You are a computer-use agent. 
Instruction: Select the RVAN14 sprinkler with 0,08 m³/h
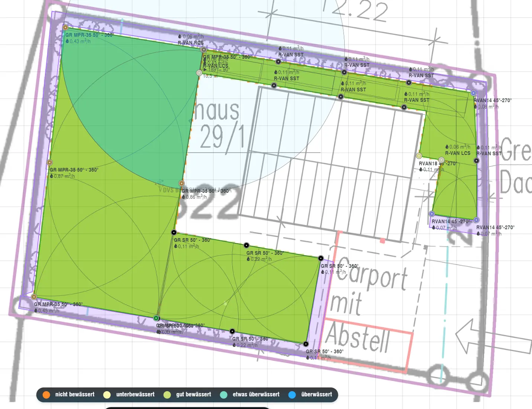tap(473, 93)
